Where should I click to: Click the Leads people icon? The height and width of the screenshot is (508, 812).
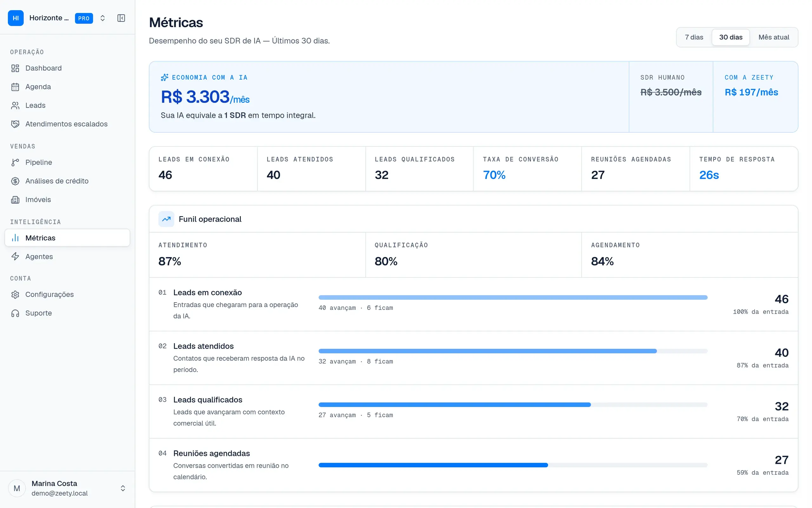pyautogui.click(x=15, y=105)
